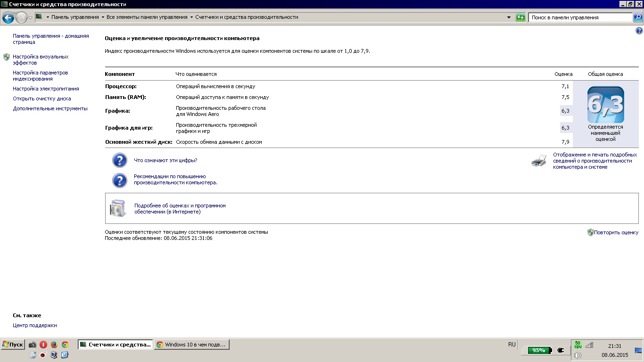Open Дополнительные инструменты
Image resolution: width=644 pixels, height=362 pixels.
tap(50, 108)
